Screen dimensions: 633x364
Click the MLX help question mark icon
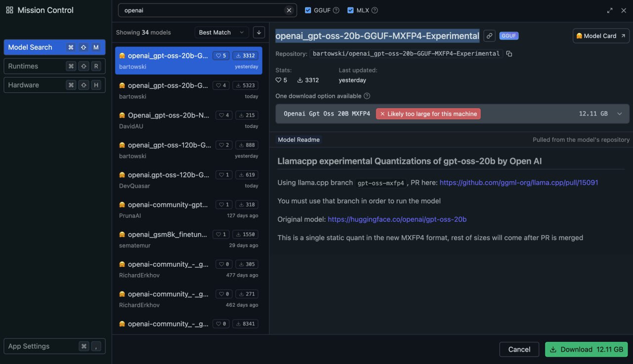[374, 10]
